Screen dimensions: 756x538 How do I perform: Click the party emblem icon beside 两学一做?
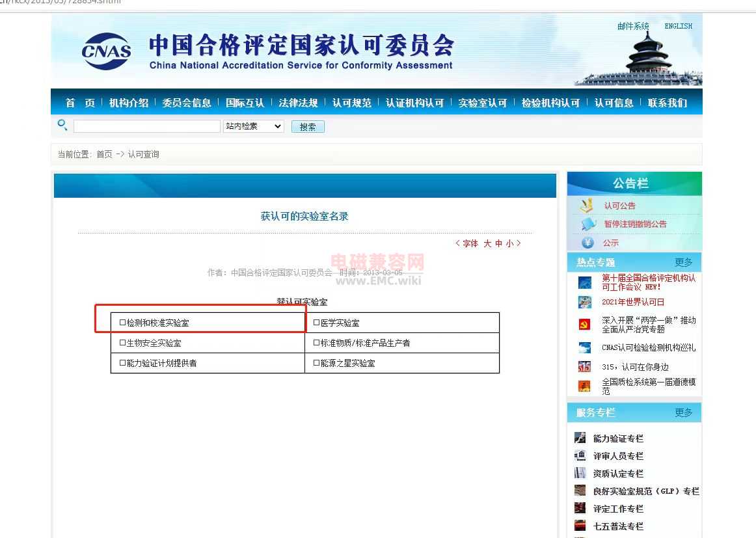(x=584, y=325)
